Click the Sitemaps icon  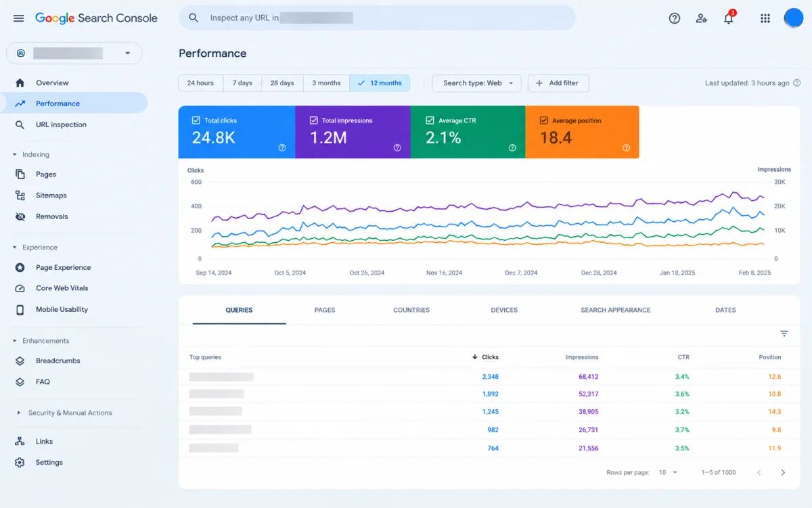click(20, 195)
